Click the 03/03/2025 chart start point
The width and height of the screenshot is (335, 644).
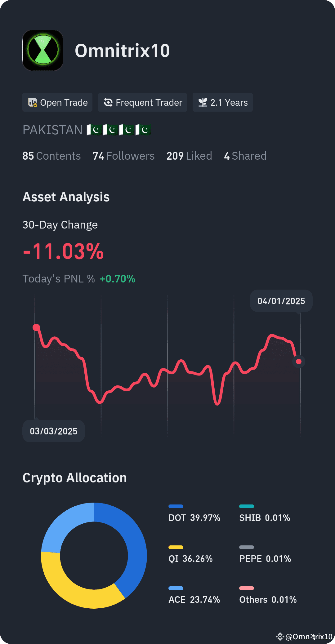pos(36,327)
